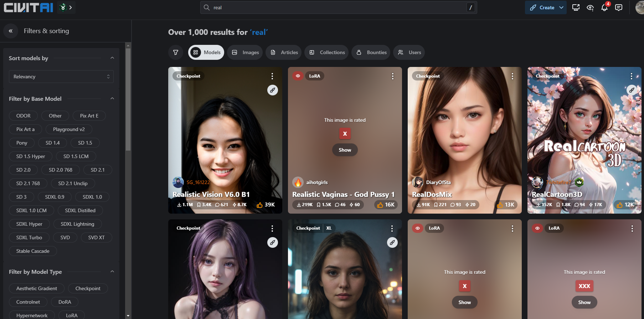Click the aihotgirls flame avatar
This screenshot has height=319, width=644.
click(298, 182)
